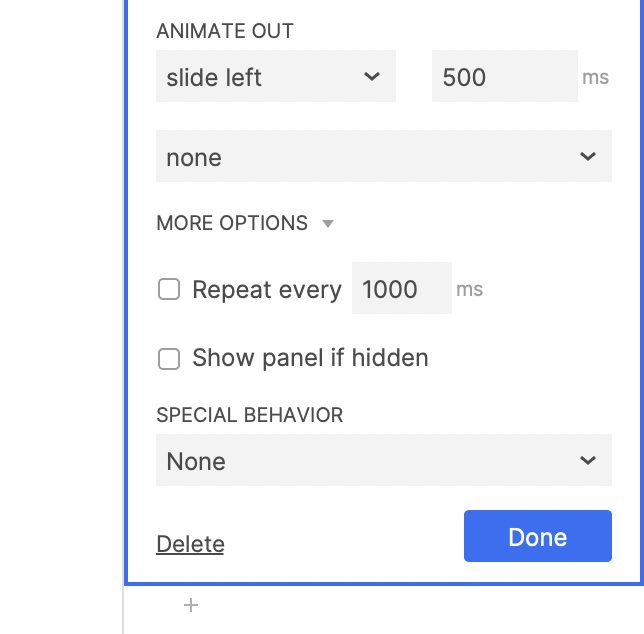This screenshot has width=644, height=634.
Task: Click the plus icon below the panel
Action: [x=191, y=605]
